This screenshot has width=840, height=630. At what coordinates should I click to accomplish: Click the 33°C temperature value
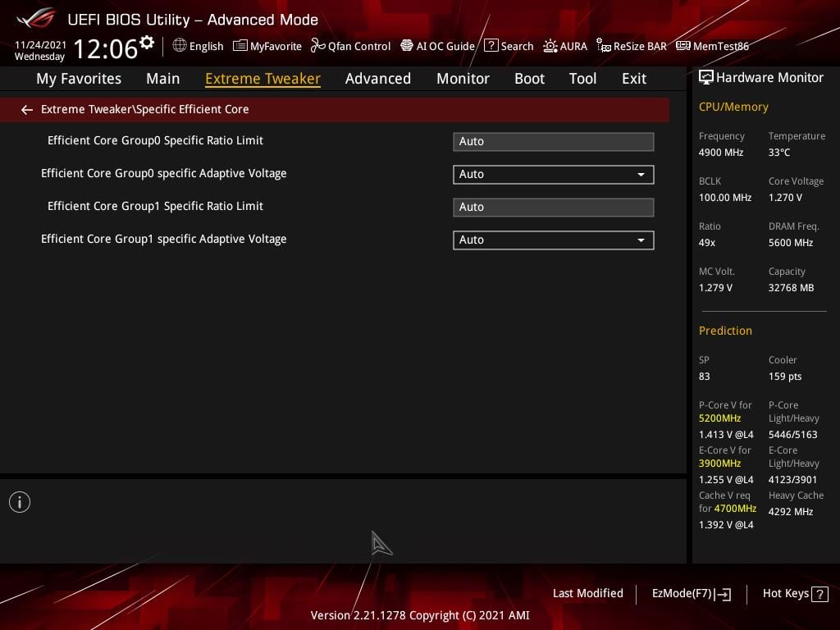(x=779, y=153)
